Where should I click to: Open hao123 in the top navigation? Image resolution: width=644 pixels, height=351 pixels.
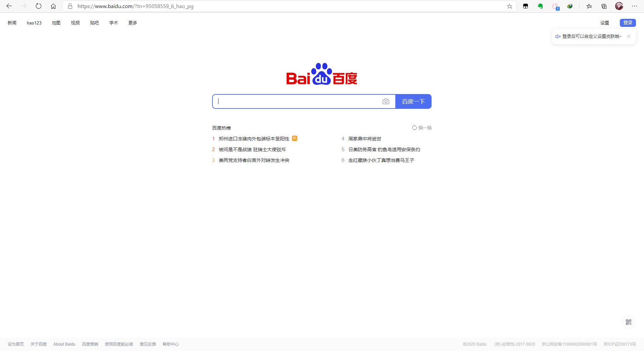pyautogui.click(x=34, y=23)
